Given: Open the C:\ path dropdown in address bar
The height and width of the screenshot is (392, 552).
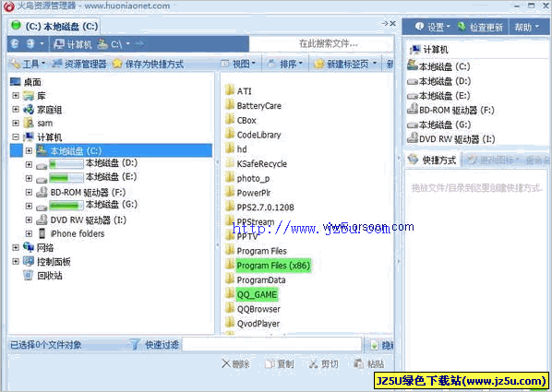Looking at the screenshot, I should tap(127, 44).
